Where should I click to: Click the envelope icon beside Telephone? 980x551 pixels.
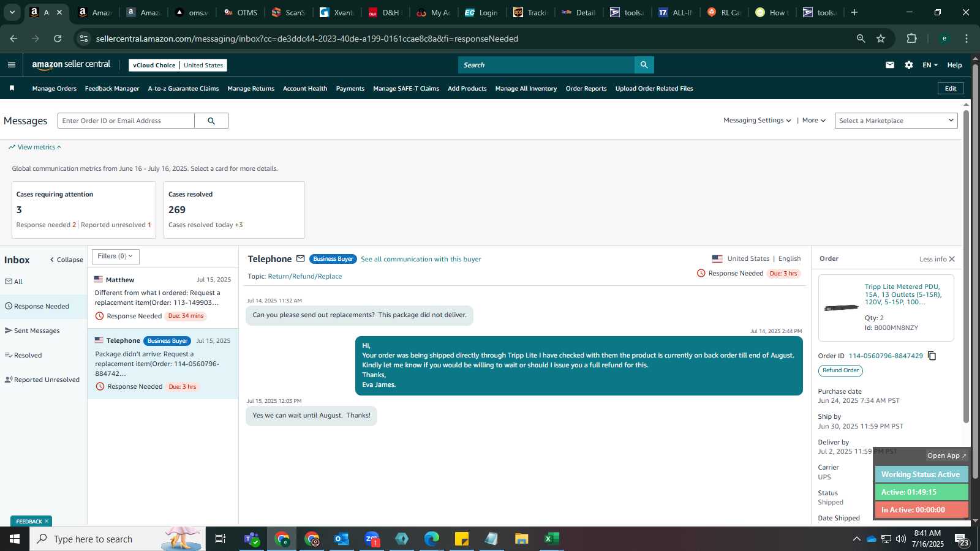coord(300,259)
